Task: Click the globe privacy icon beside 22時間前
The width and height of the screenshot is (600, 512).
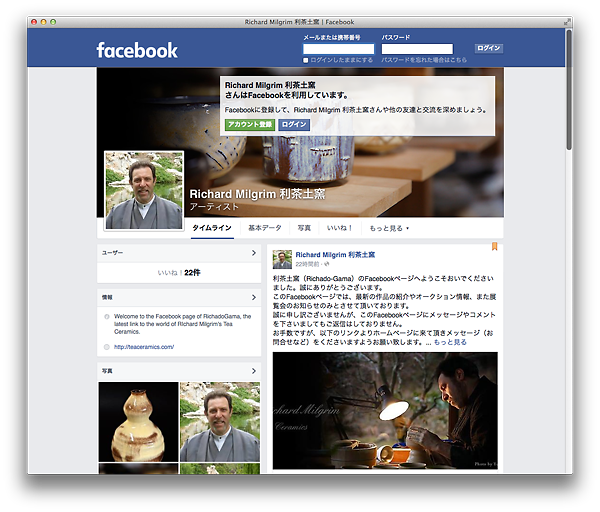Action: pos(326,264)
